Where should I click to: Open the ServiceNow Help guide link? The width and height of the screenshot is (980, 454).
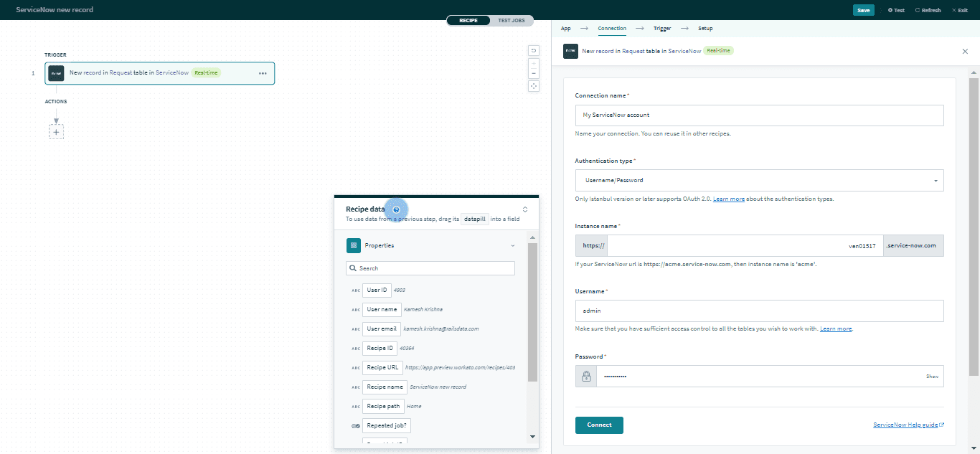point(905,425)
